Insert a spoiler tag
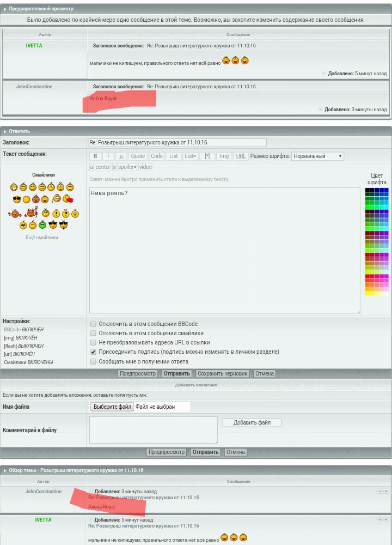392x545 pixels. (127, 167)
